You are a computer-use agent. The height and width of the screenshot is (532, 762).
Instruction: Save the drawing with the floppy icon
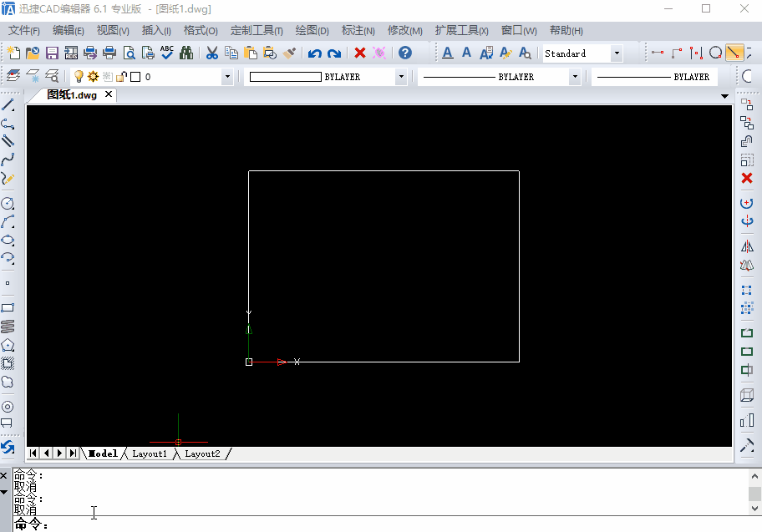click(52, 53)
